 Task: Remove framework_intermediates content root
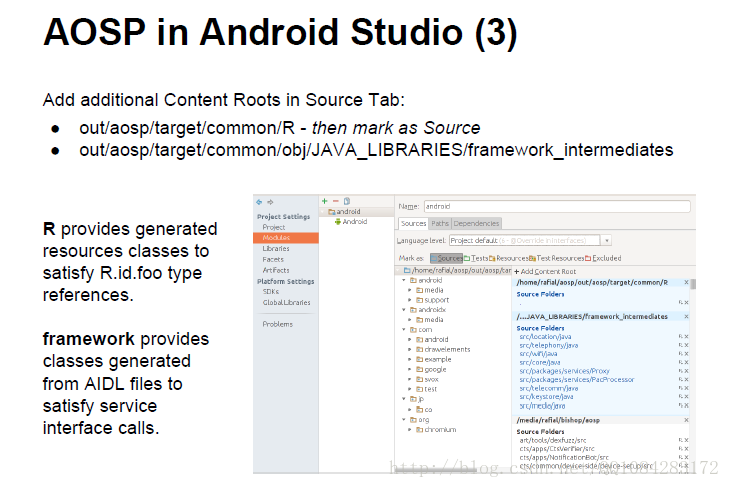coord(686,317)
